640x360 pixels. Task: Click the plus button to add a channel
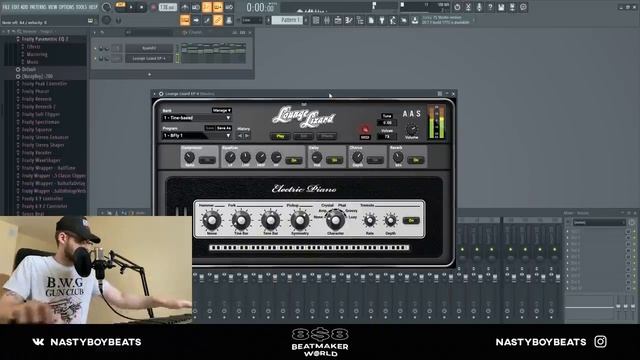pos(149,74)
